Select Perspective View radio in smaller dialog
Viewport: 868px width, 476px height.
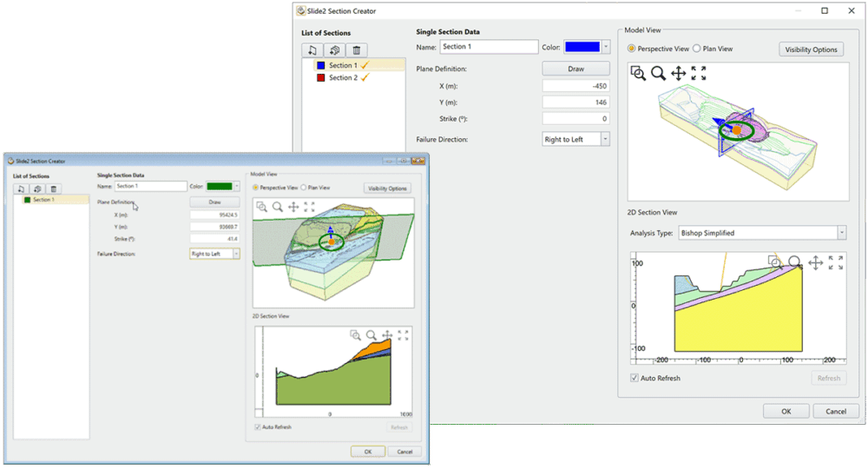[254, 188]
